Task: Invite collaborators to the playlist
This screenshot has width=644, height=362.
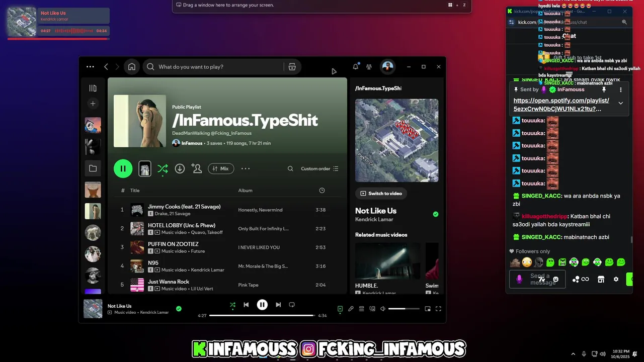Action: [197, 168]
